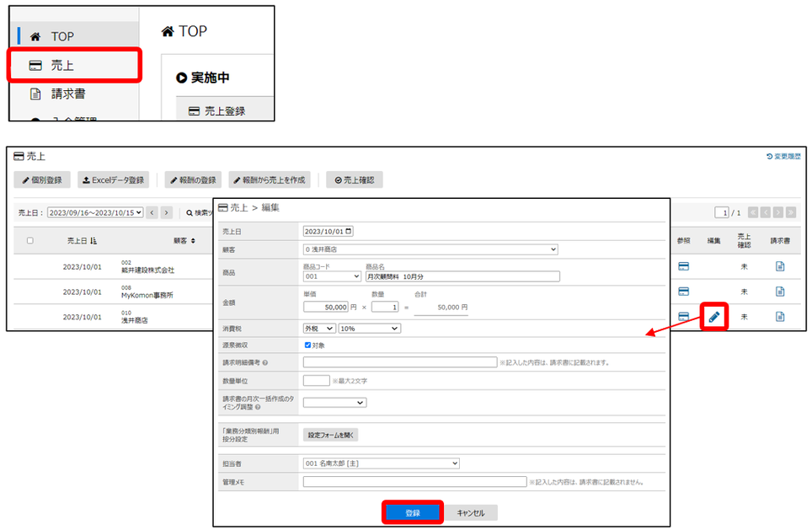Check the select-all checkbox in table header

[x=30, y=241]
